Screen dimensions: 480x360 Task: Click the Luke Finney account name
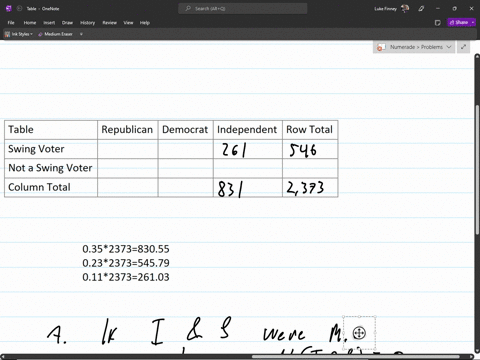tap(385, 9)
